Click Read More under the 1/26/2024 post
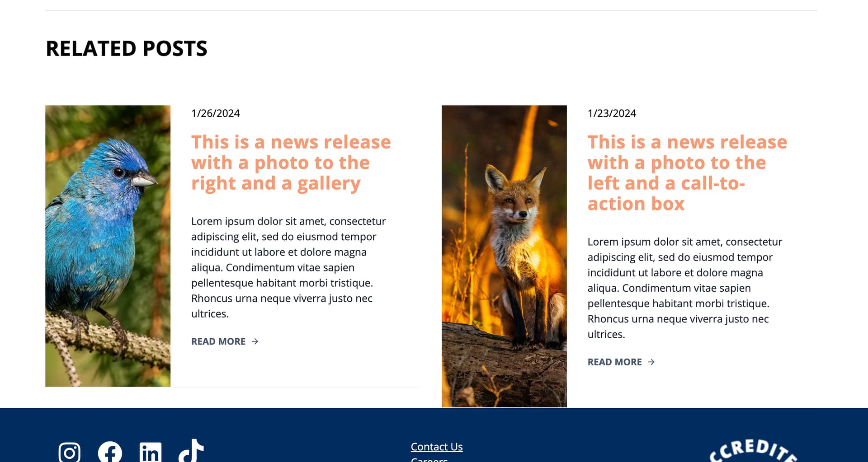The height and width of the screenshot is (462, 868). pyautogui.click(x=218, y=341)
